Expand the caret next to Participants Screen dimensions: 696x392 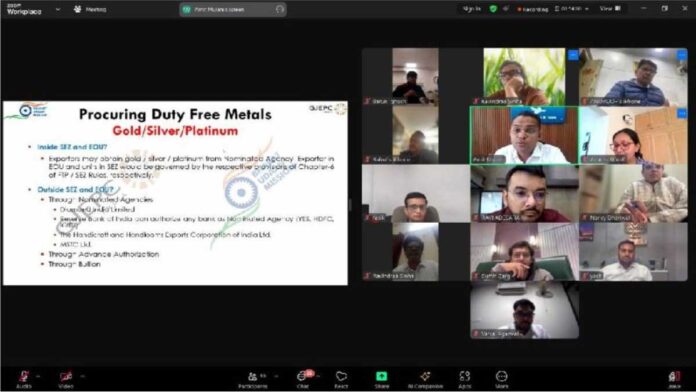[x=276, y=376]
